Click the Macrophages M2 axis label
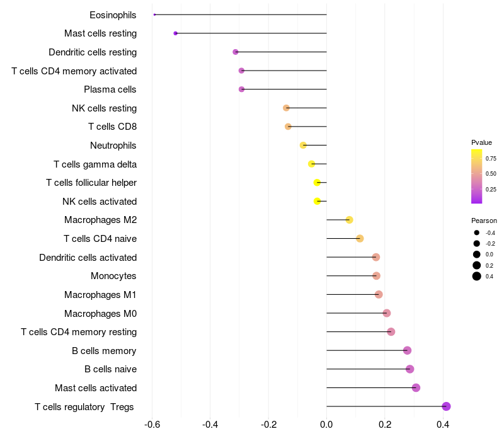This screenshot has height=441, width=504. pyautogui.click(x=100, y=220)
